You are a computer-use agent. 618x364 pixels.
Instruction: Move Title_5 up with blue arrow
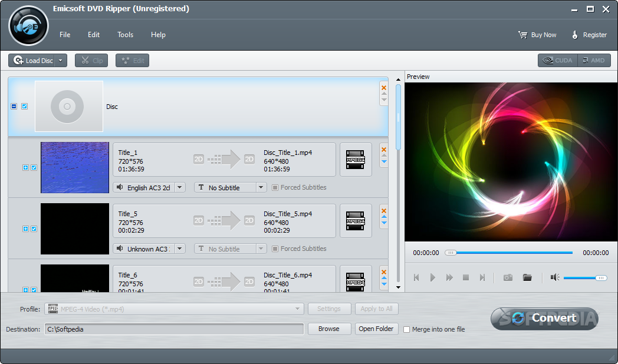point(384,217)
